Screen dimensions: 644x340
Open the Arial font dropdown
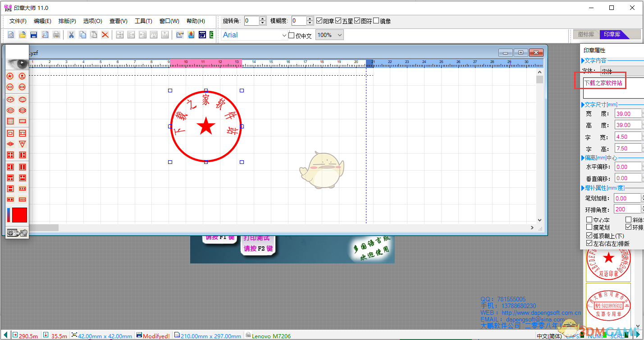click(x=284, y=35)
